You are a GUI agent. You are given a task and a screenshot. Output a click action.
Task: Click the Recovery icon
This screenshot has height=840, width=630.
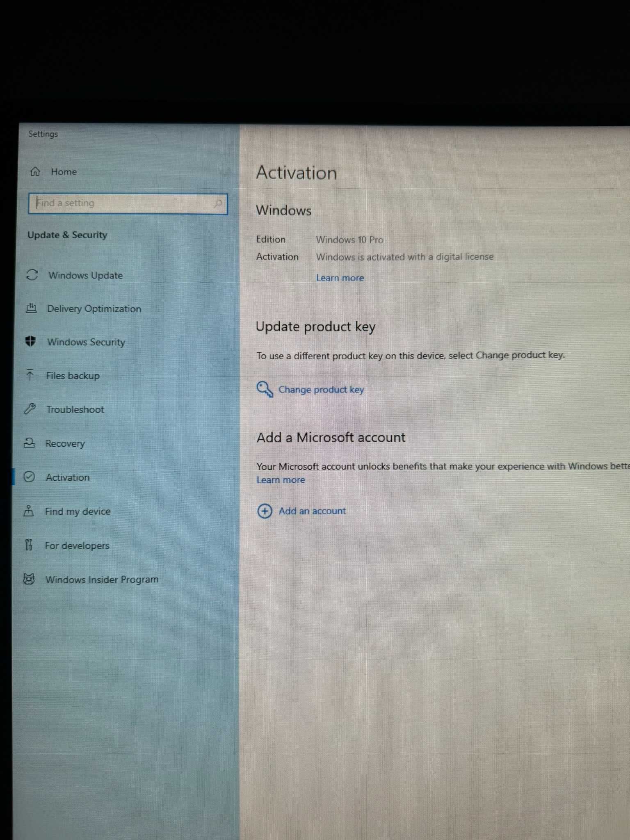click(x=29, y=443)
